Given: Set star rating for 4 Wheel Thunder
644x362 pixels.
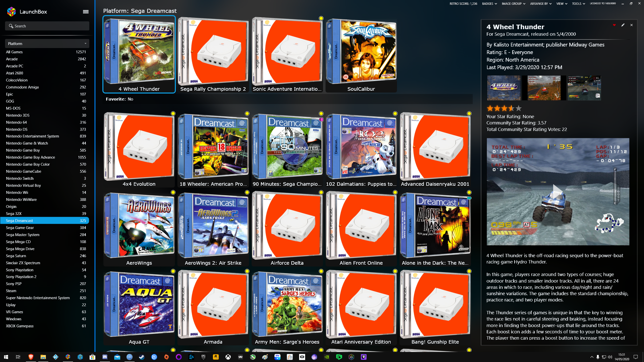Looking at the screenshot, I should coord(504,108).
